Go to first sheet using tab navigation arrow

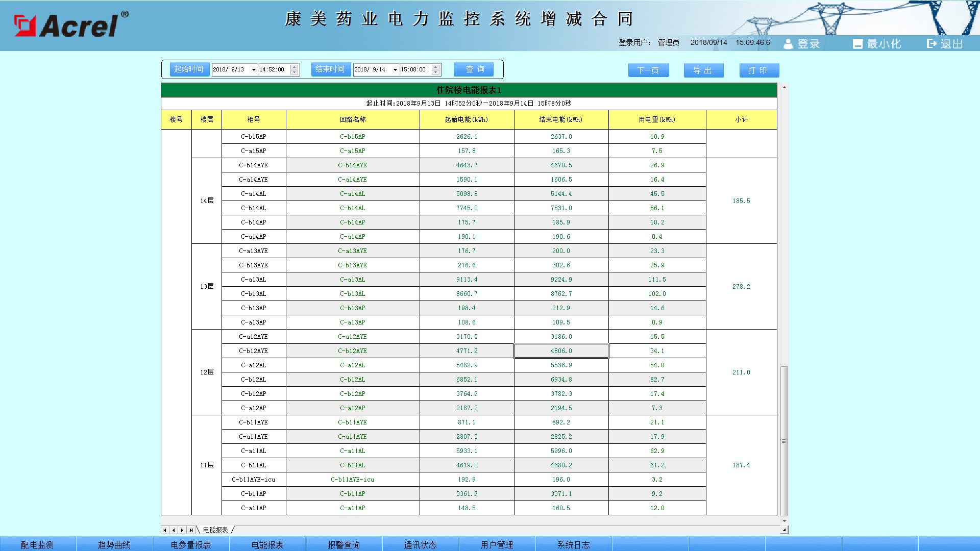pos(164,530)
